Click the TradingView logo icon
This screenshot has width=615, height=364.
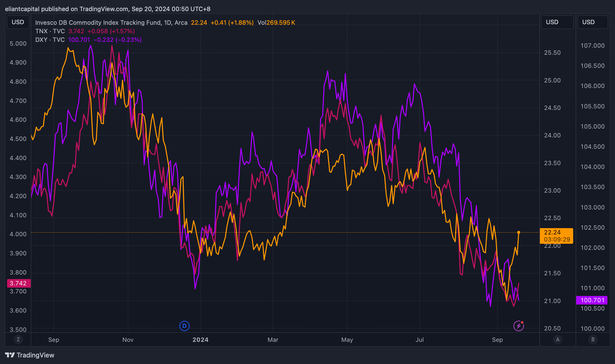pos(10,355)
